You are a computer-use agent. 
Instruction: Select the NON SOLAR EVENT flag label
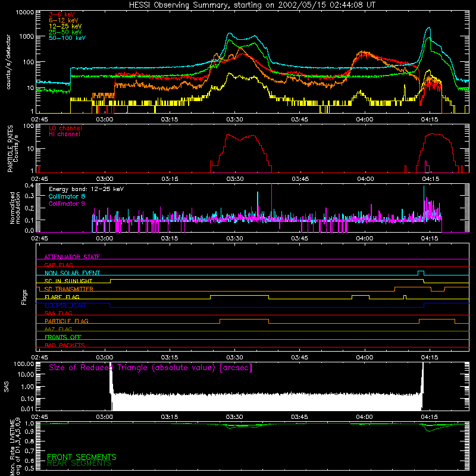tap(72, 273)
